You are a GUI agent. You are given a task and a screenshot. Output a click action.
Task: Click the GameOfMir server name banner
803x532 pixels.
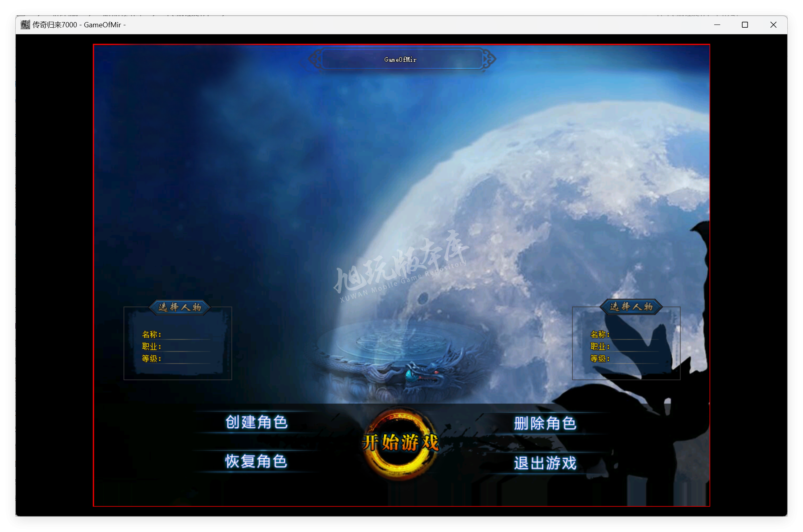coord(402,59)
